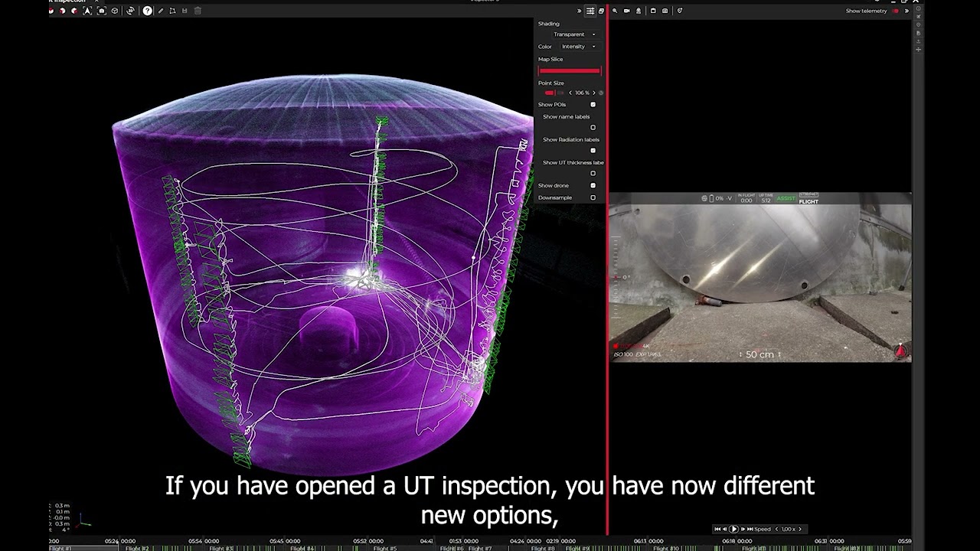Select the wireframe cube view icon
This screenshot has height=551, width=980.
115,11
